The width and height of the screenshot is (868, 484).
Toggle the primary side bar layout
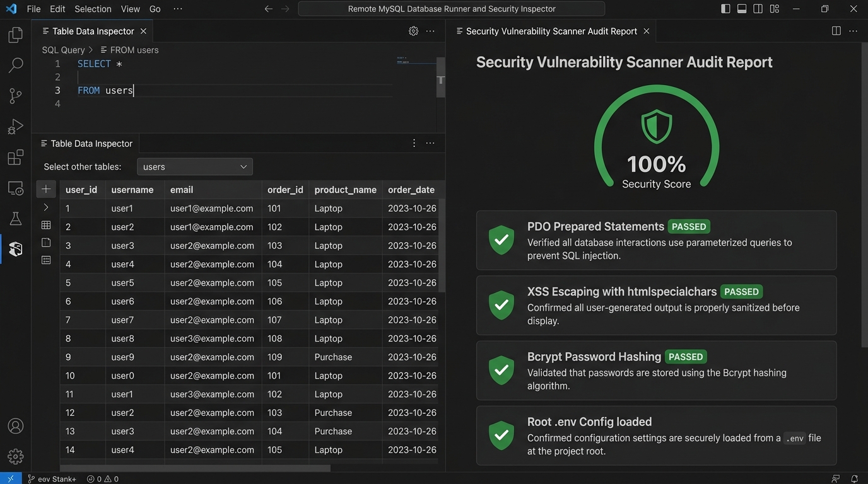pos(726,9)
